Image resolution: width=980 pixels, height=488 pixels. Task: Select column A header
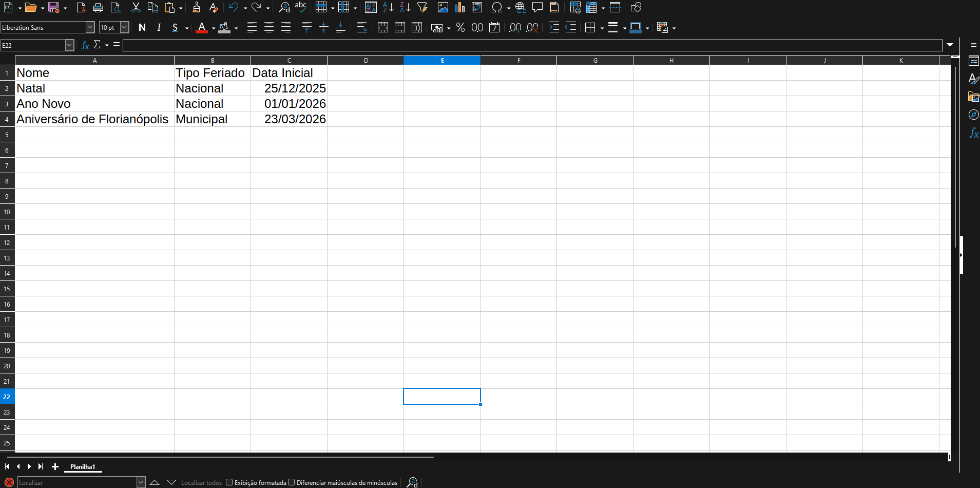94,61
